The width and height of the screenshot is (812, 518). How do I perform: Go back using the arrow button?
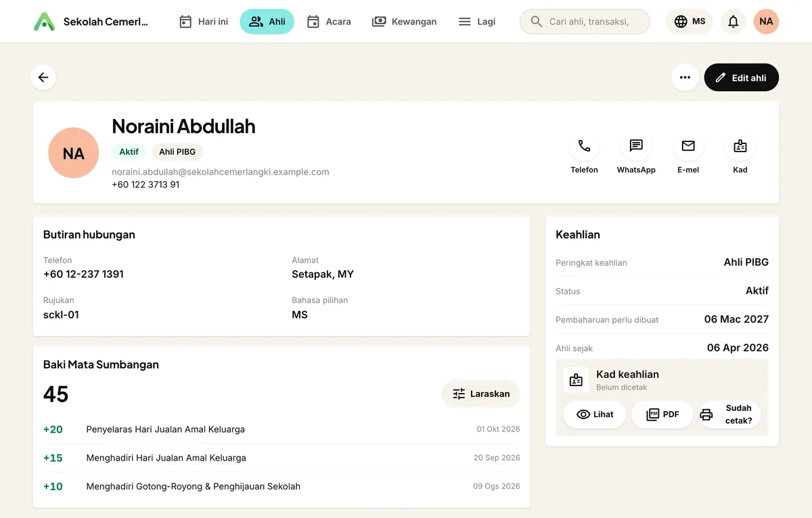pyautogui.click(x=43, y=77)
